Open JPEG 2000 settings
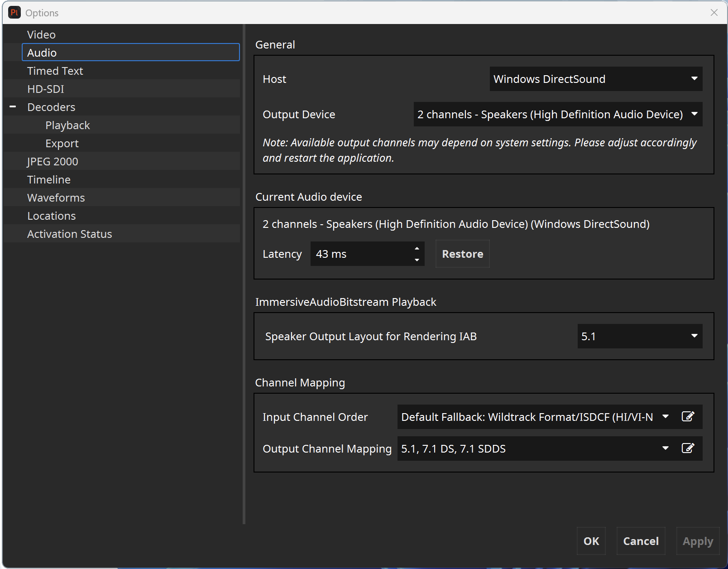728x569 pixels. 53,161
